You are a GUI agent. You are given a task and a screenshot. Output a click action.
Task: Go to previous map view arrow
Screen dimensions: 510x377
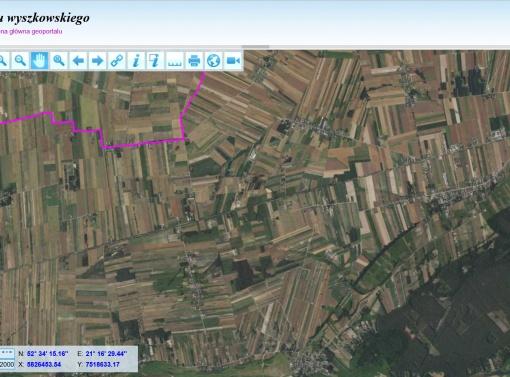pos(78,61)
